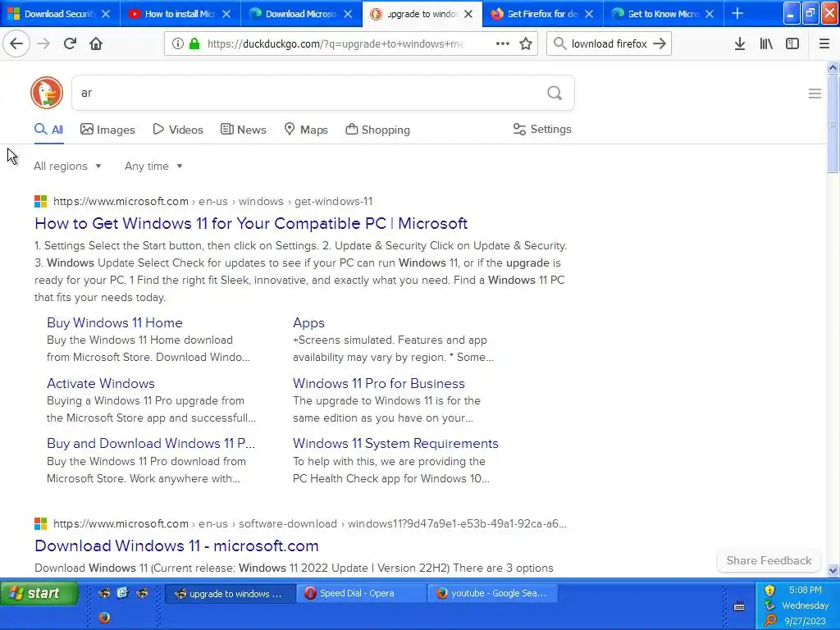Switch to the 'Get Firefox for de' tab
This screenshot has height=630, width=840.
(x=542, y=14)
